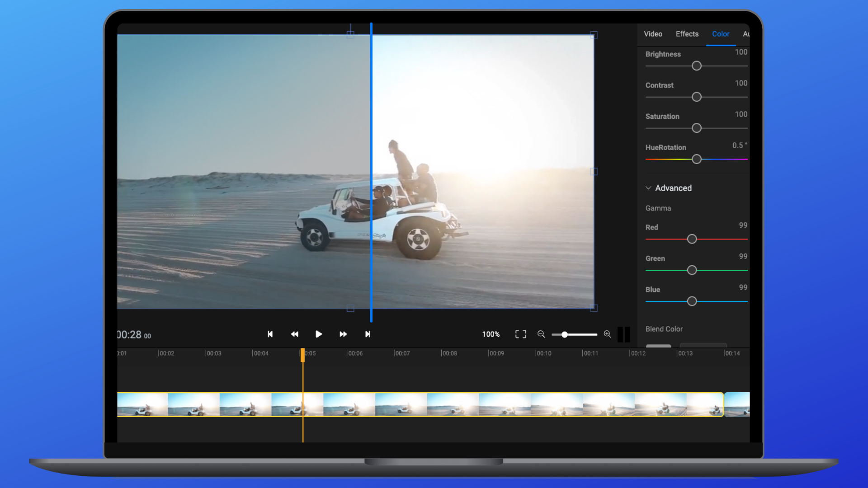Zoom in on the timeline
The width and height of the screenshot is (868, 488).
point(608,334)
